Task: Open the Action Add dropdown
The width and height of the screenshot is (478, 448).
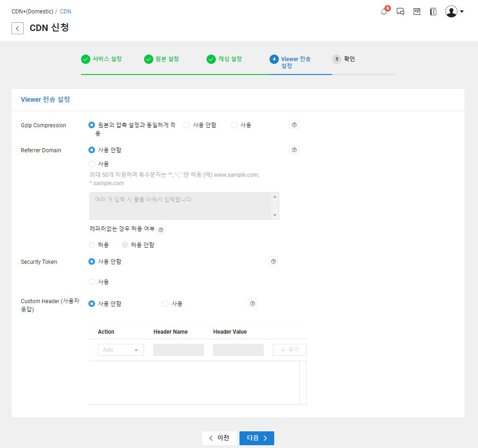Action: (121, 350)
